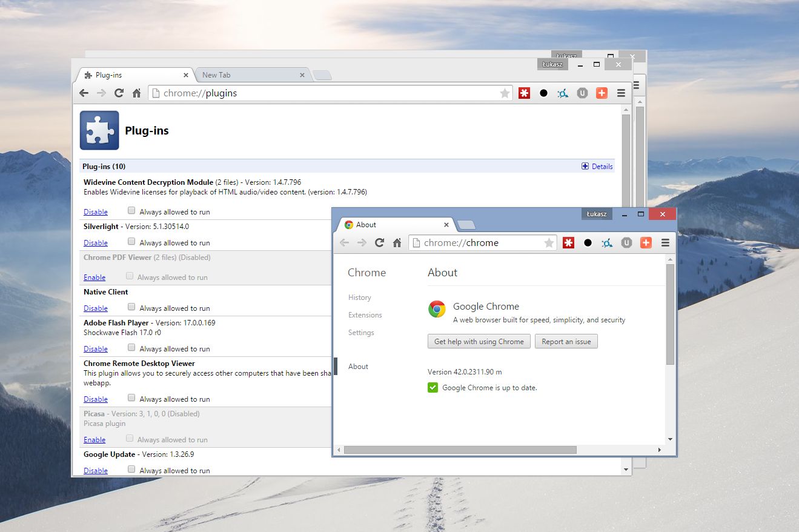Click grey U extension icon in Plug-ins window
The height and width of the screenshot is (532, 799).
pos(582,93)
